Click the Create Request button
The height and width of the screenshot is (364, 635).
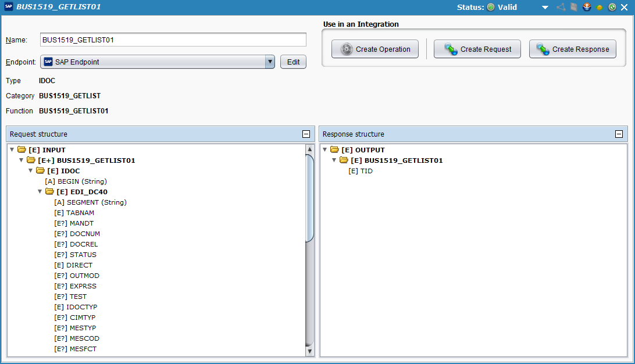coord(478,49)
